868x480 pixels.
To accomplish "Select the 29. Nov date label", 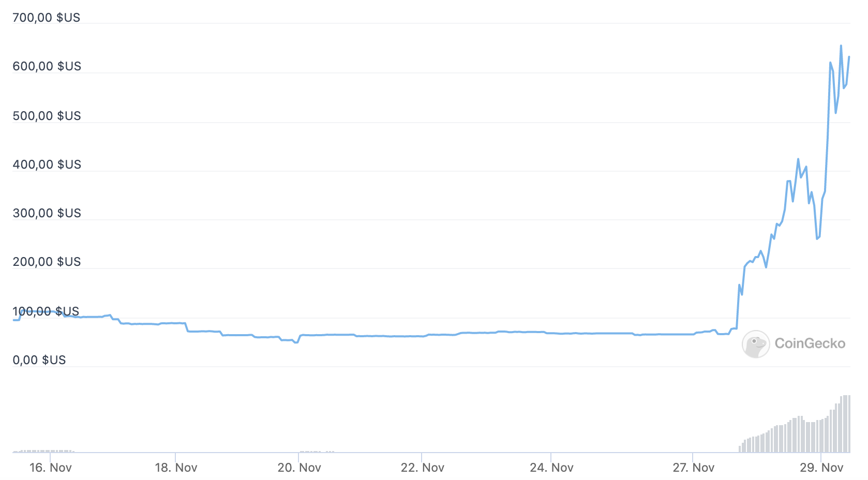I will coord(821,468).
